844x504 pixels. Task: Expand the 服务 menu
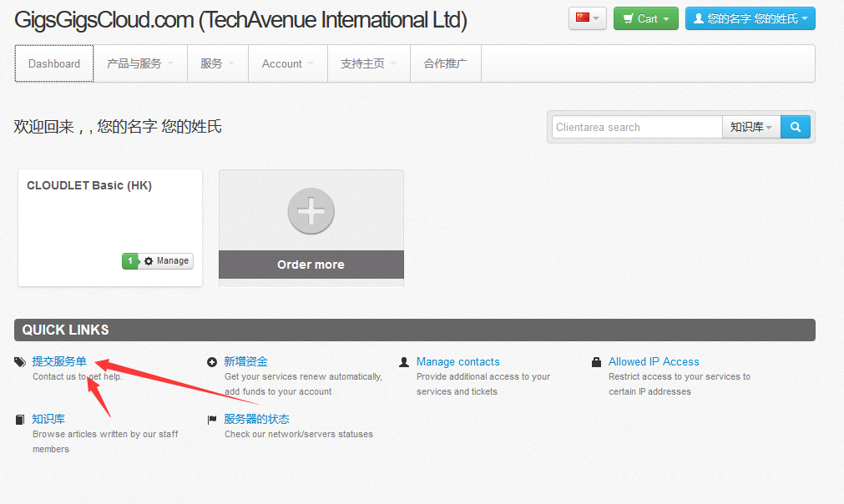(217, 63)
